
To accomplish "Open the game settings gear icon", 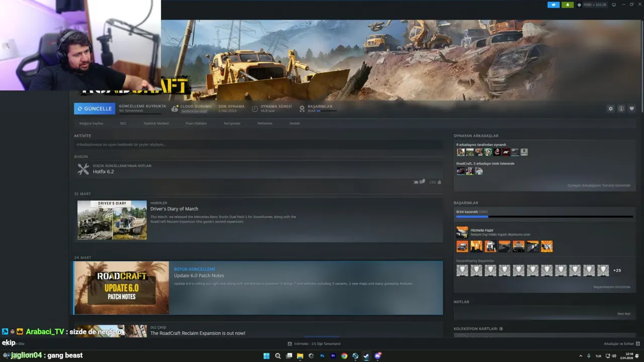I will click(611, 109).
